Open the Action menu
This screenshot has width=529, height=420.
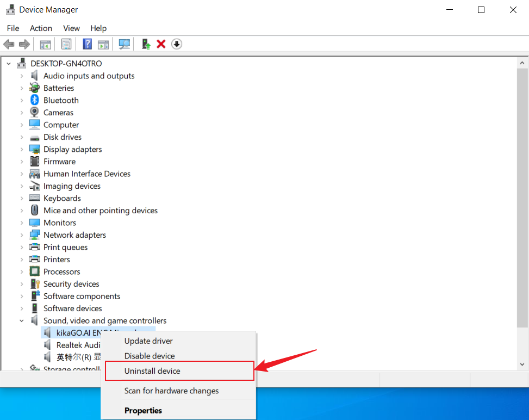(41, 28)
